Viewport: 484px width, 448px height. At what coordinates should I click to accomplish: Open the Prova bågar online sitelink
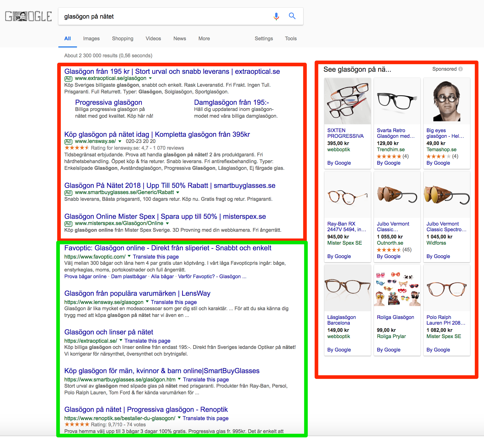click(85, 276)
